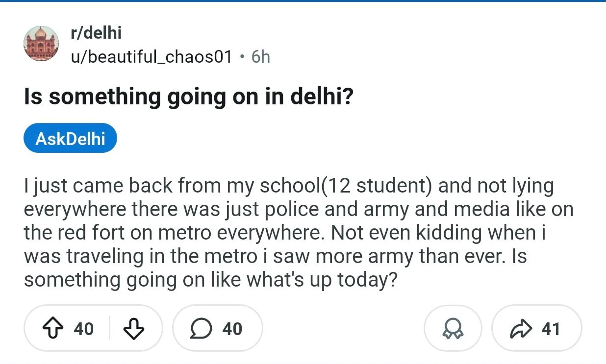Click the upvote count of 40
The image size is (606, 364).
pos(83,329)
